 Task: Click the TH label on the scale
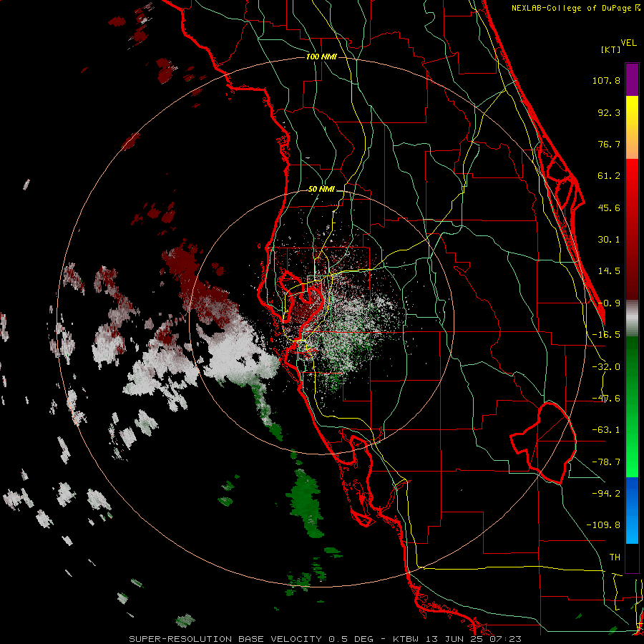(x=615, y=557)
